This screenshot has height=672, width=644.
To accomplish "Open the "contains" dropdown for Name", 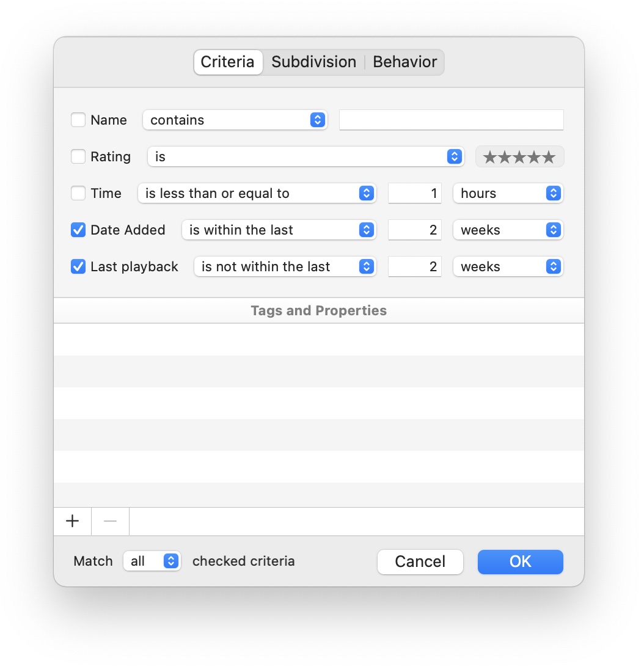I will click(x=235, y=120).
